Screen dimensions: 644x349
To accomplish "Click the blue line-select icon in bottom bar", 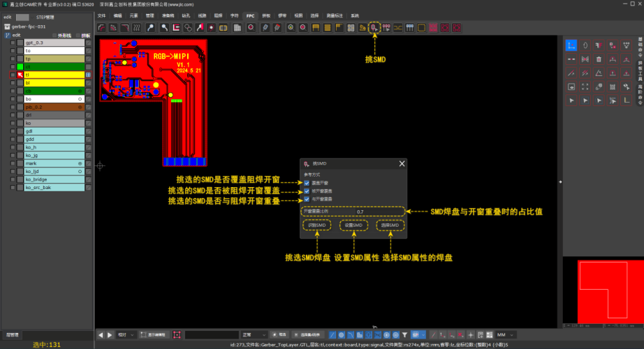I will [332, 335].
